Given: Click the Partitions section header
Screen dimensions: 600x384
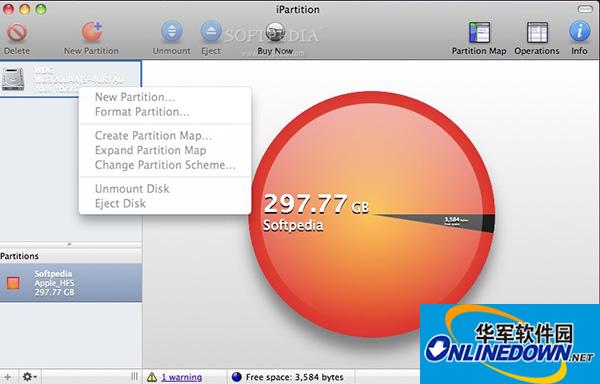Looking at the screenshot, I should tap(71, 256).
